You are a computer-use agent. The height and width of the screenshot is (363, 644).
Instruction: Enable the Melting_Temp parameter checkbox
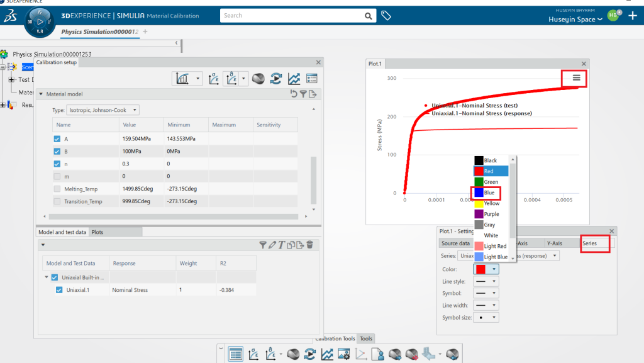tap(58, 189)
